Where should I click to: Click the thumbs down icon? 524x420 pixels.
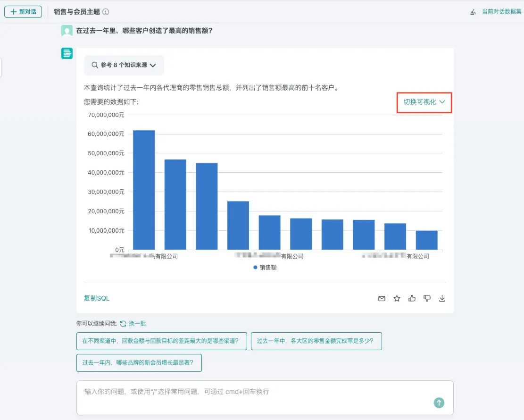[x=427, y=298]
